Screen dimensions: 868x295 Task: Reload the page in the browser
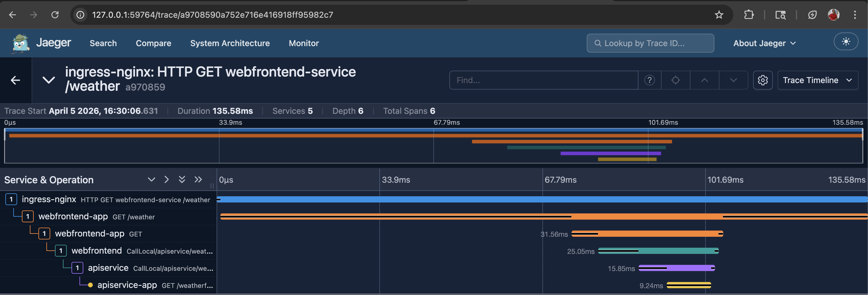pyautogui.click(x=55, y=15)
